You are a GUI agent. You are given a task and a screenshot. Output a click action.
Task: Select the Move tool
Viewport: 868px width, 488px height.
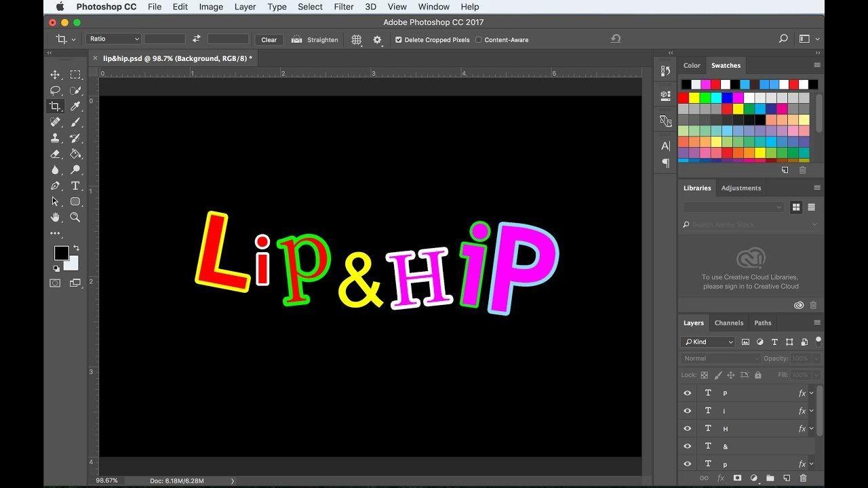[55, 75]
